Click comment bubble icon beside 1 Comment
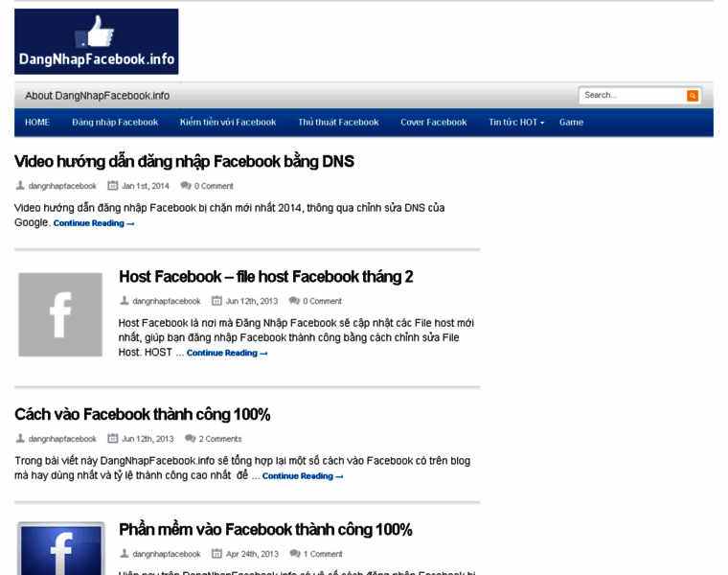The image size is (728, 575). (x=295, y=554)
